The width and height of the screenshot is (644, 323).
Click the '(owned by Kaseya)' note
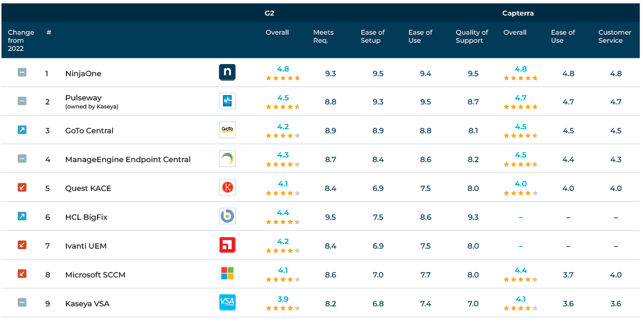point(92,107)
